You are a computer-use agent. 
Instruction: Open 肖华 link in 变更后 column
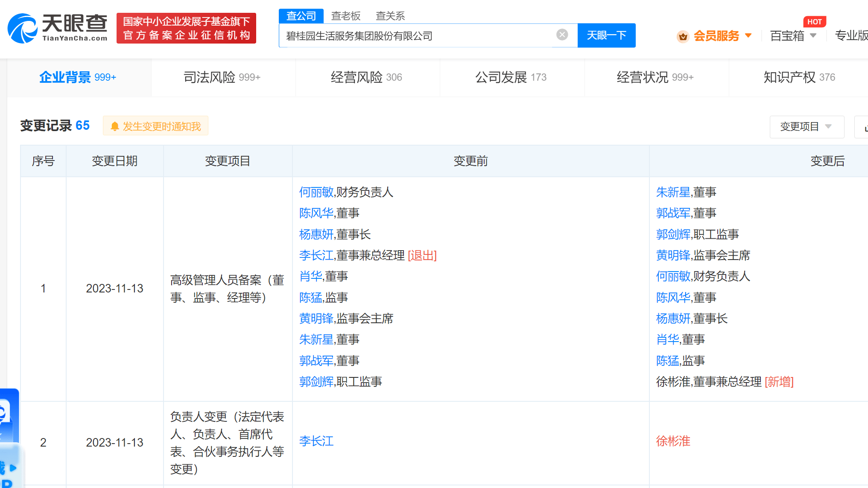pyautogui.click(x=667, y=339)
